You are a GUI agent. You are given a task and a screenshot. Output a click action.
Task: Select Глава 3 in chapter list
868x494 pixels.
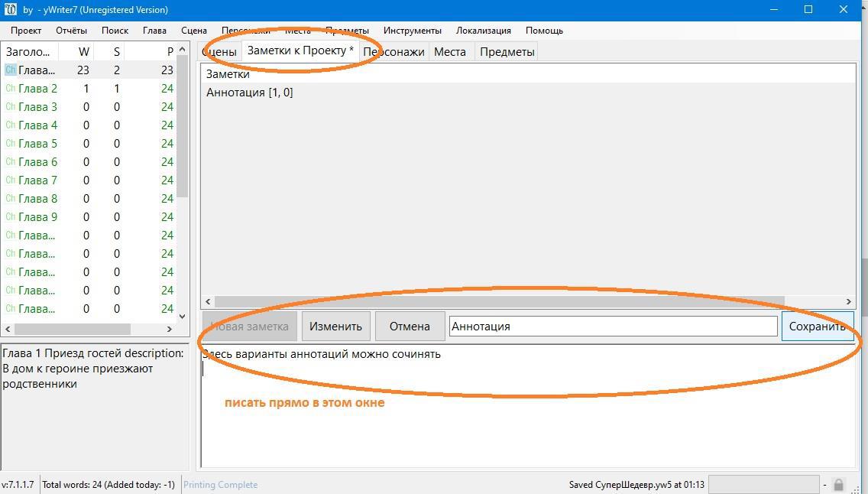37,107
